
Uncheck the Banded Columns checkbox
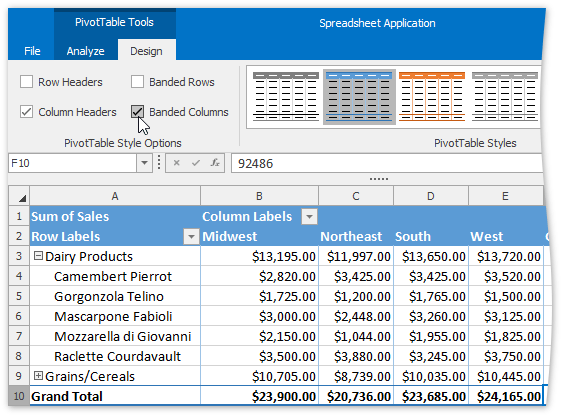(137, 112)
